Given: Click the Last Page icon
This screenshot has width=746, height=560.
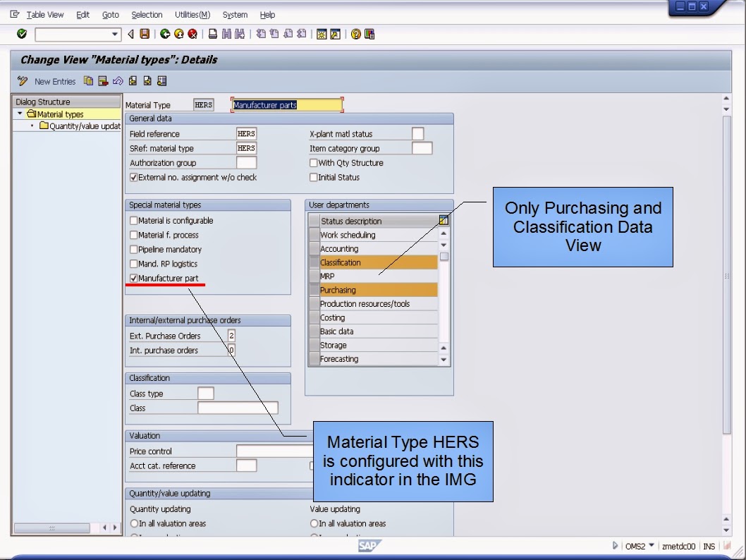Looking at the screenshot, I should pos(302,34).
